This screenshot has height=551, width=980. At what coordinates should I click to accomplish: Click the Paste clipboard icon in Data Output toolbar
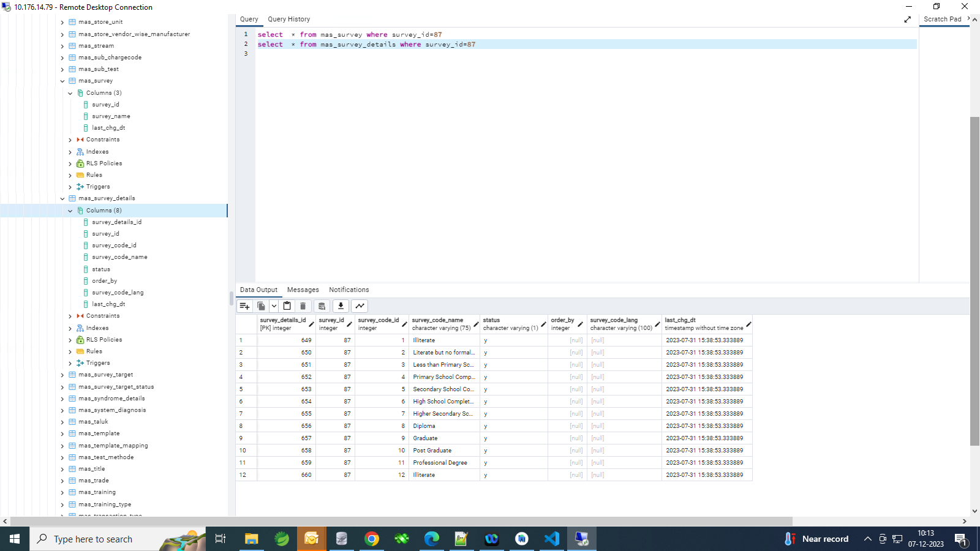click(287, 306)
